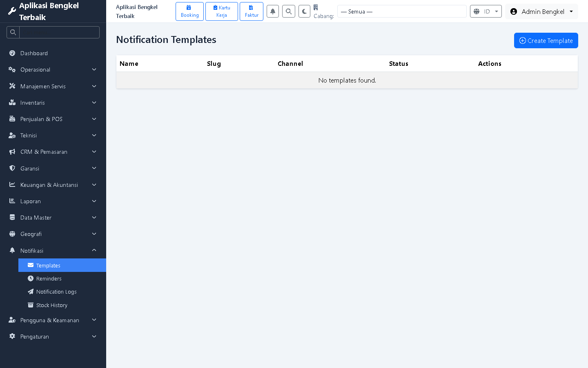The image size is (588, 368).
Task: Click the Teknisi user-gear icon
Action: (x=12, y=135)
